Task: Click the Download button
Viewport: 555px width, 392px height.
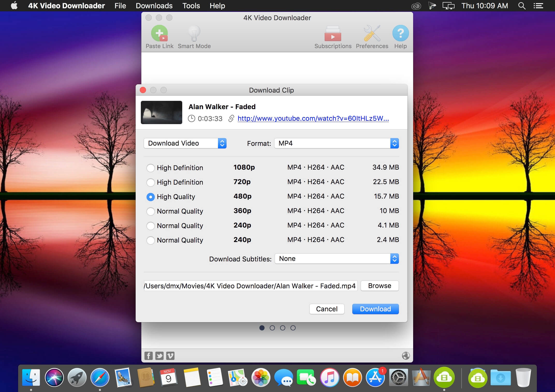Action: point(375,309)
